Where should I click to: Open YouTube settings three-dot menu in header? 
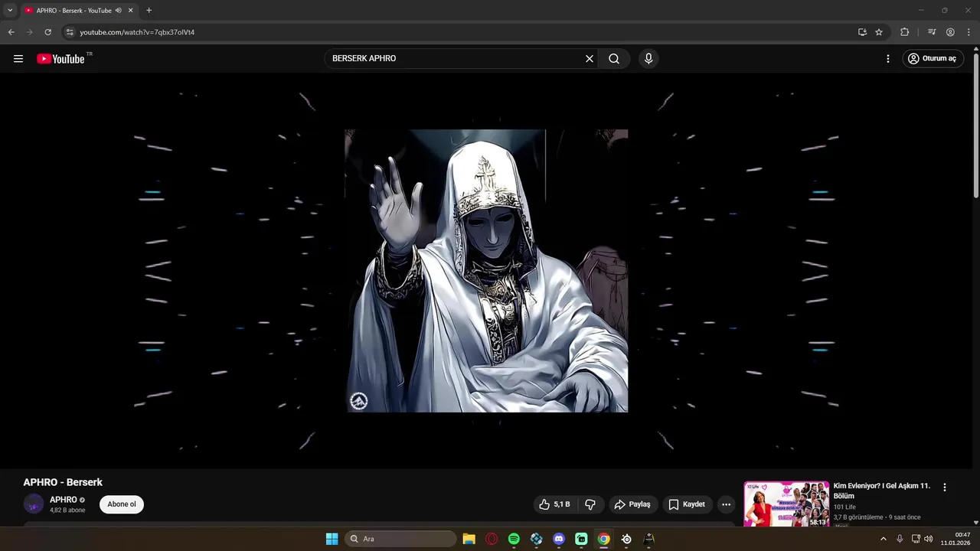click(x=888, y=59)
